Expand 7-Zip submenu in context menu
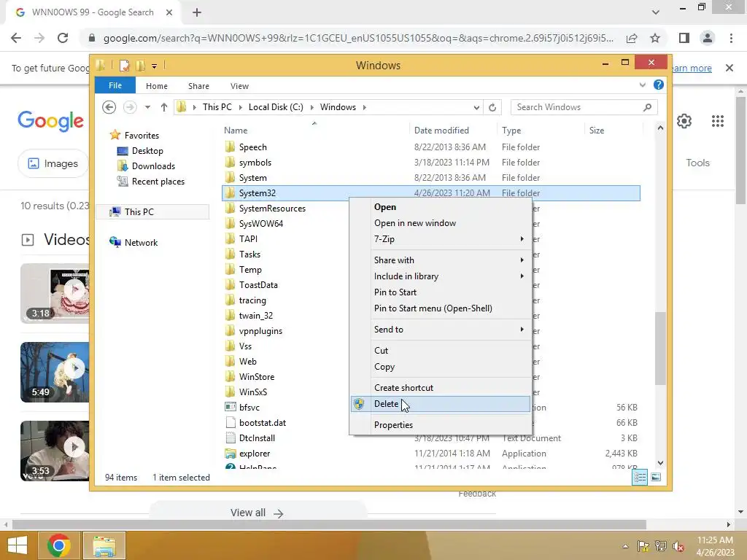Image resolution: width=747 pixels, height=560 pixels. [522, 239]
